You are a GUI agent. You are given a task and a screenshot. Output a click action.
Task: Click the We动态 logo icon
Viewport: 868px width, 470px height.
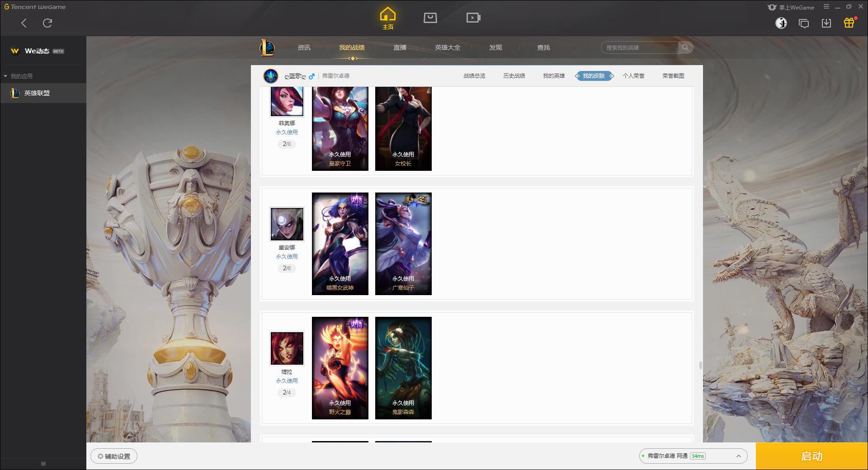tap(15, 51)
